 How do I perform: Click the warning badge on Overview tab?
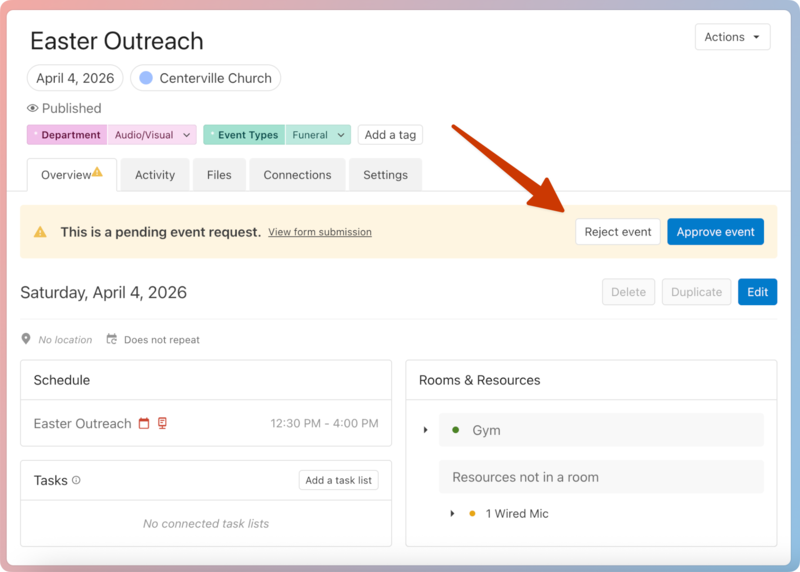[x=98, y=172]
